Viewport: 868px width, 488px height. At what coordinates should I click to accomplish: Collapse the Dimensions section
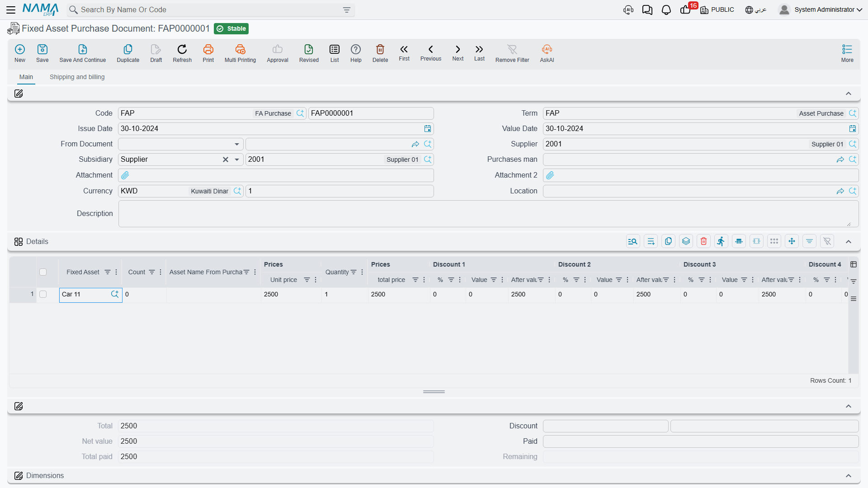(x=849, y=476)
